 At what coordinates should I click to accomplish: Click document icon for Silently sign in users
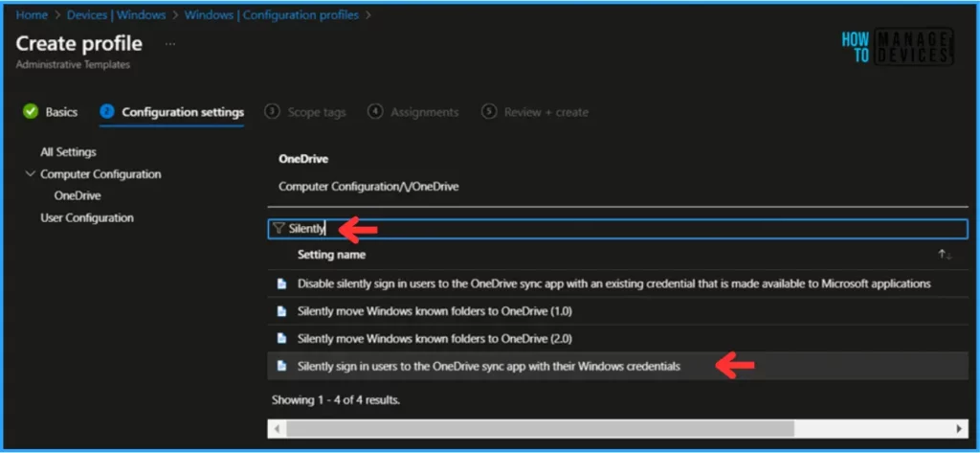(282, 366)
